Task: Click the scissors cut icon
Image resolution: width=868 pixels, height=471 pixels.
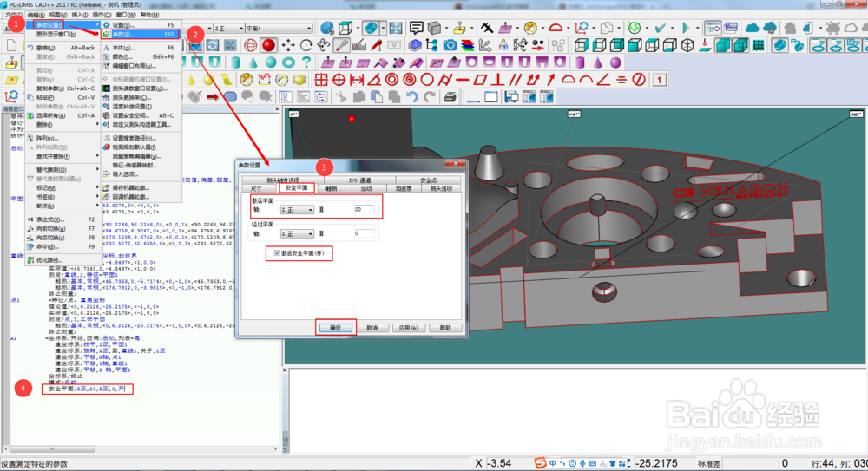Action: click(x=341, y=97)
